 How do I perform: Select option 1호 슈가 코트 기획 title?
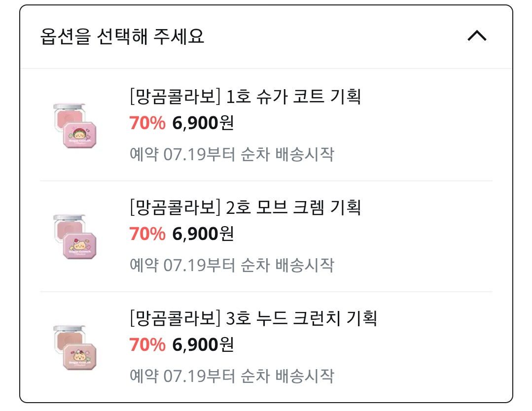246,96
